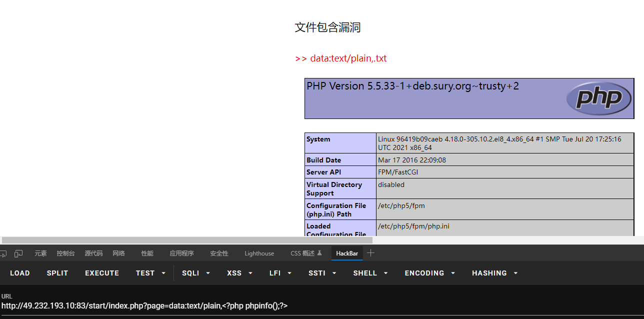Expand the ENCODING dropdown menu
This screenshot has height=319, width=644.
(x=429, y=273)
